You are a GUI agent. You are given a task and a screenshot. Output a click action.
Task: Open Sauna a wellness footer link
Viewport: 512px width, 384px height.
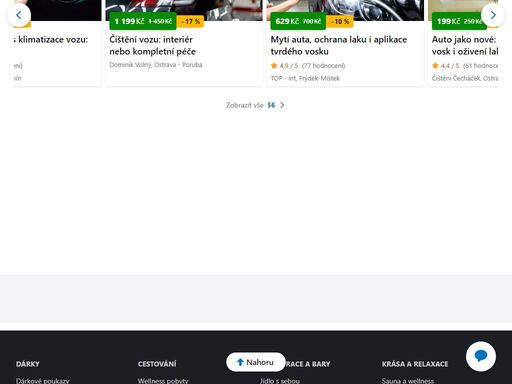coord(408,381)
